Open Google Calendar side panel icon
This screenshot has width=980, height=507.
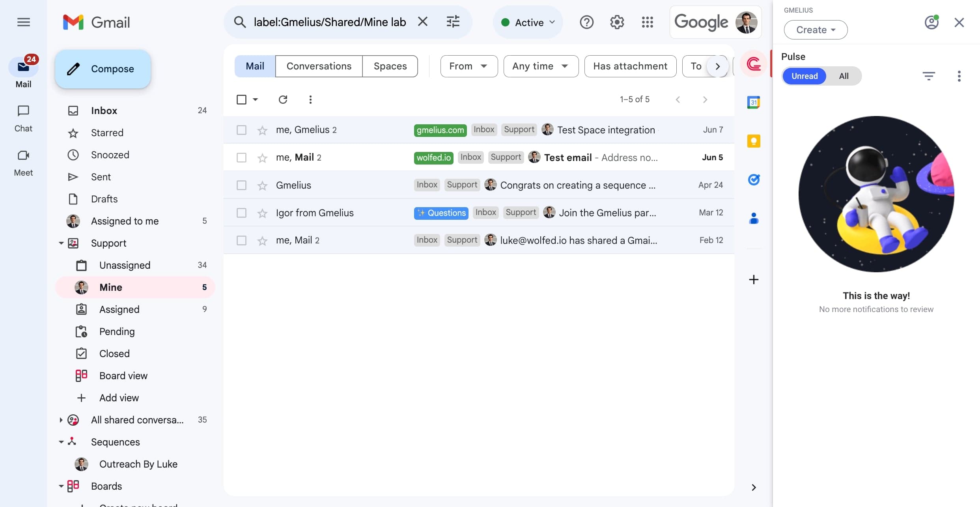click(753, 102)
